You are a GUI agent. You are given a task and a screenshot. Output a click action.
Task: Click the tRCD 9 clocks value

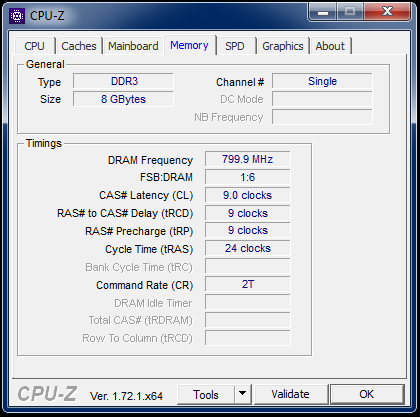[x=248, y=213]
